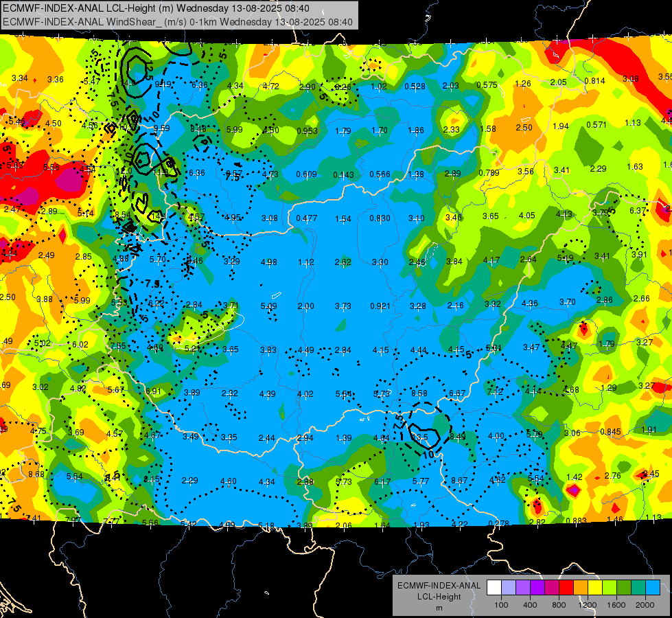Click the wind shear value 0.278
The height and width of the screenshot is (618, 672).
coord(498,524)
